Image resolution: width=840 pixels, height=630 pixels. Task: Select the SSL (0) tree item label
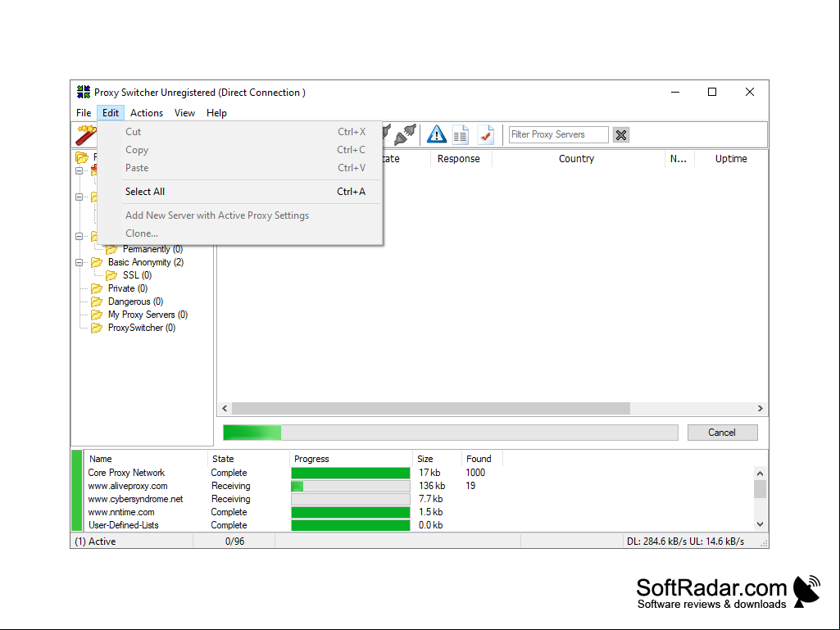137,275
